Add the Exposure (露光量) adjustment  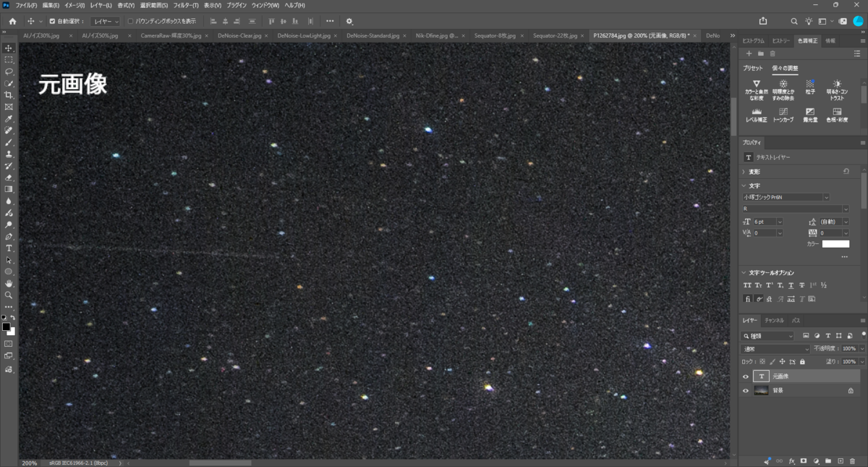click(x=810, y=115)
